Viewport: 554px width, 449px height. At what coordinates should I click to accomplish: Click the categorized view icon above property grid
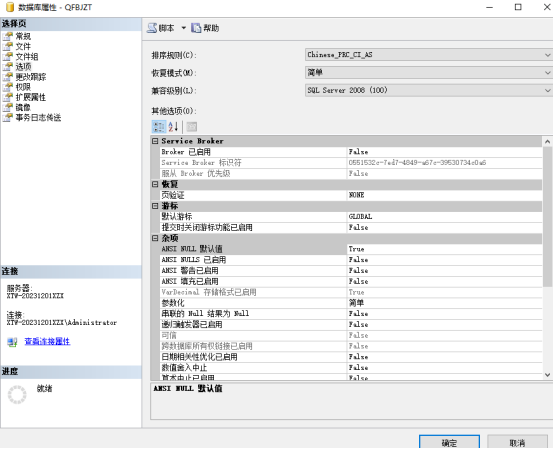159,127
